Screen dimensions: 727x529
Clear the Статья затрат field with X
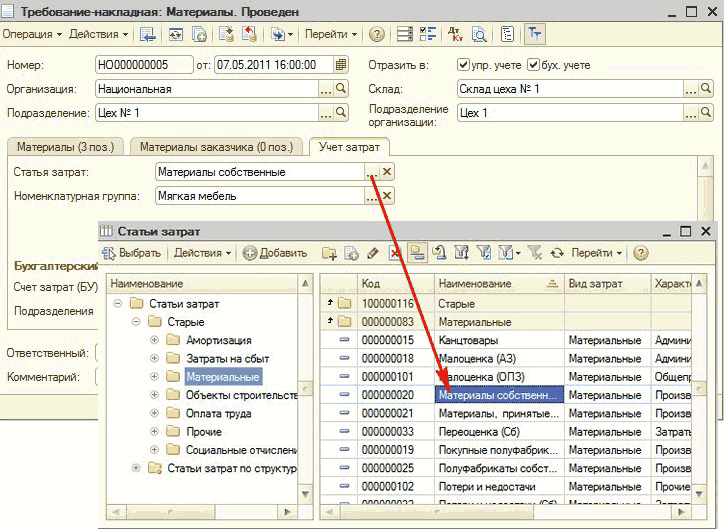pos(387,172)
